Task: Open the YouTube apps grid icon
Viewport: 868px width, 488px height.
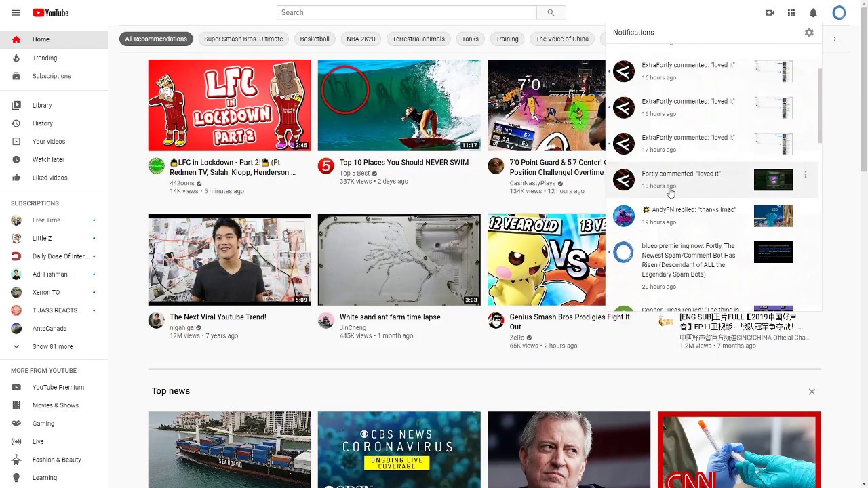Action: pos(791,13)
